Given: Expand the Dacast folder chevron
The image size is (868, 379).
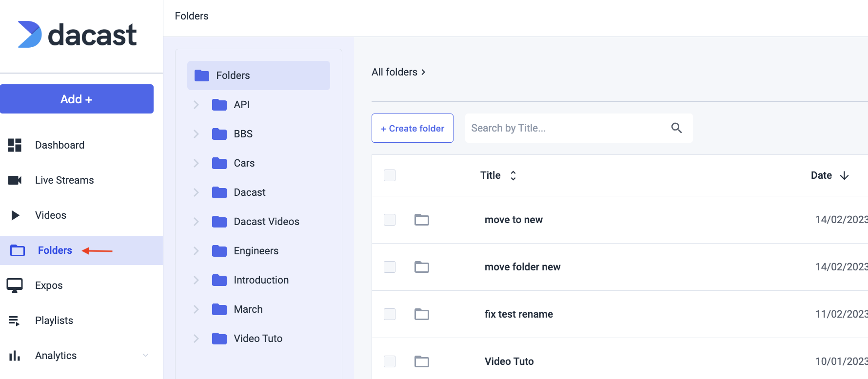Looking at the screenshot, I should (196, 192).
